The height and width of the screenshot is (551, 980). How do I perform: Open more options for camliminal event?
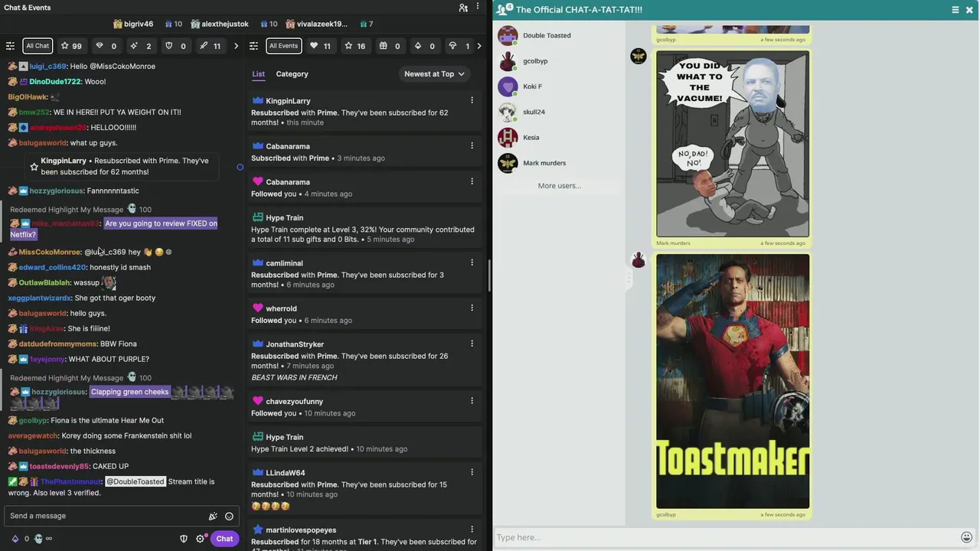tap(472, 262)
